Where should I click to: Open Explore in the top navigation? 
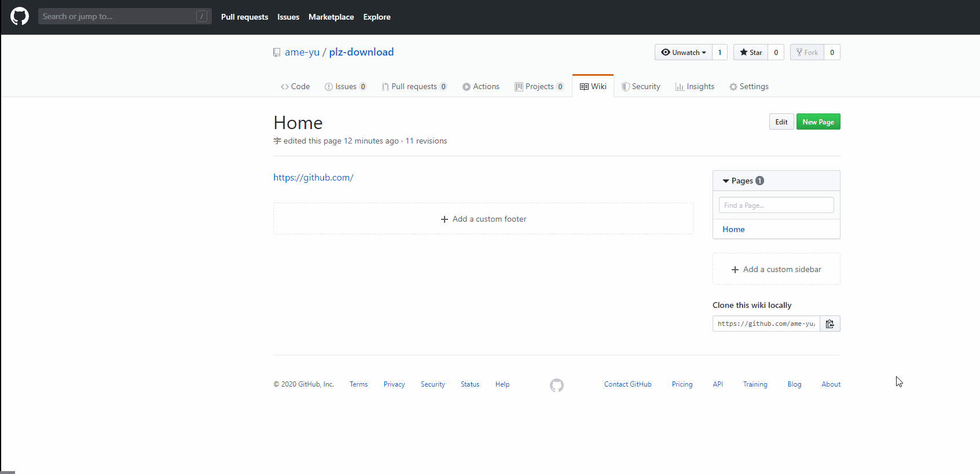coord(377,17)
